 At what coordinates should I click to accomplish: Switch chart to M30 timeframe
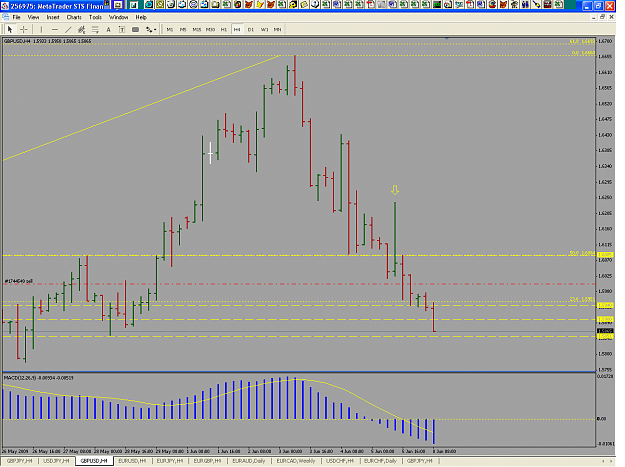[210, 29]
